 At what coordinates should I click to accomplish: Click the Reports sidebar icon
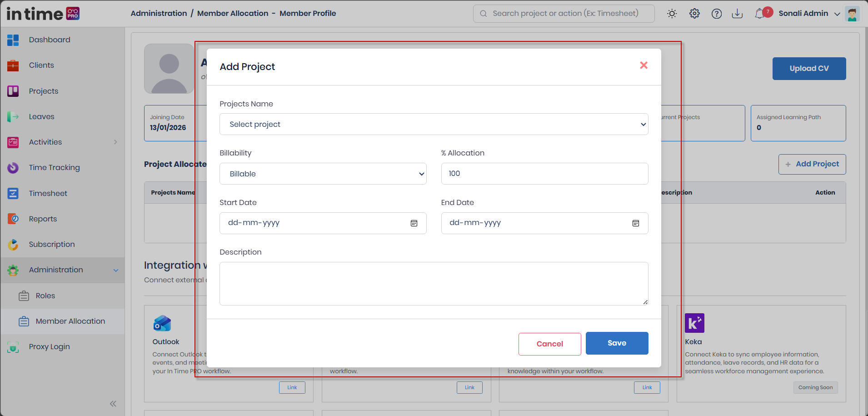[13, 219]
